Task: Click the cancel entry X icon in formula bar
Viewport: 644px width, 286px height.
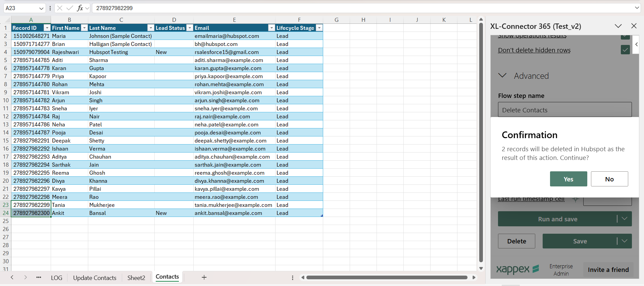Action: 60,8
